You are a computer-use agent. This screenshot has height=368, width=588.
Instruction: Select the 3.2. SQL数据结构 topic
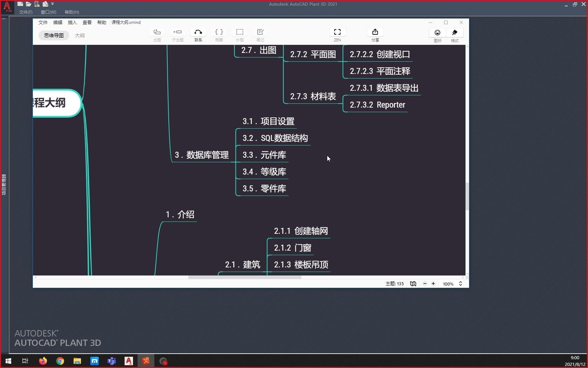[x=275, y=138]
